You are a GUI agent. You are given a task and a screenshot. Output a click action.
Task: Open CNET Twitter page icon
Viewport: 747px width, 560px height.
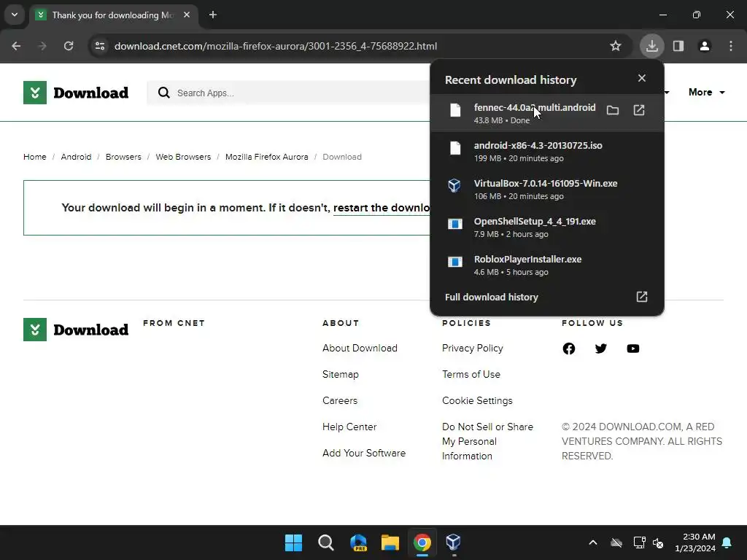[601, 349]
